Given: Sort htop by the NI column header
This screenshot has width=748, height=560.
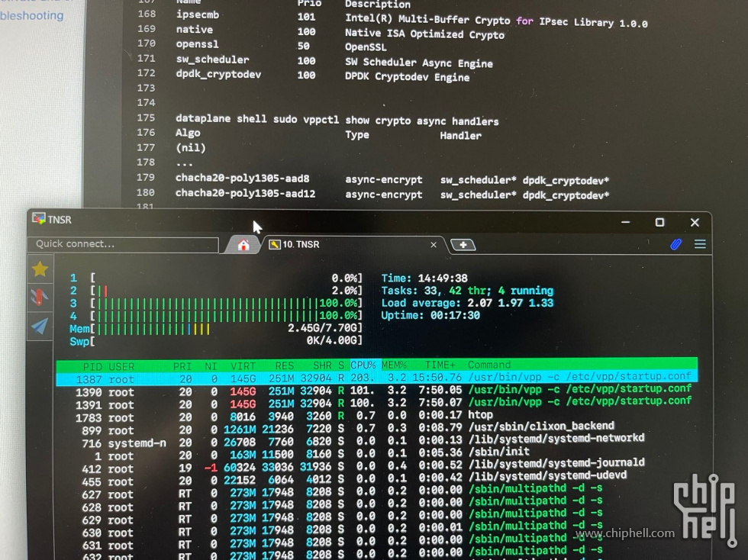Looking at the screenshot, I should [x=211, y=366].
